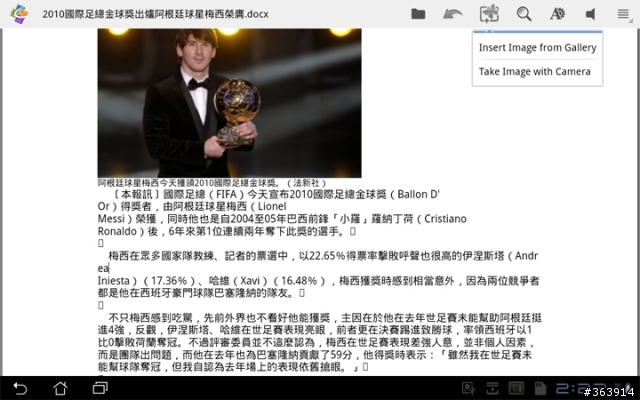Tap the line beginning 不只梅西感到吃驚
The height and width of the screenshot is (400, 640).
325,318
